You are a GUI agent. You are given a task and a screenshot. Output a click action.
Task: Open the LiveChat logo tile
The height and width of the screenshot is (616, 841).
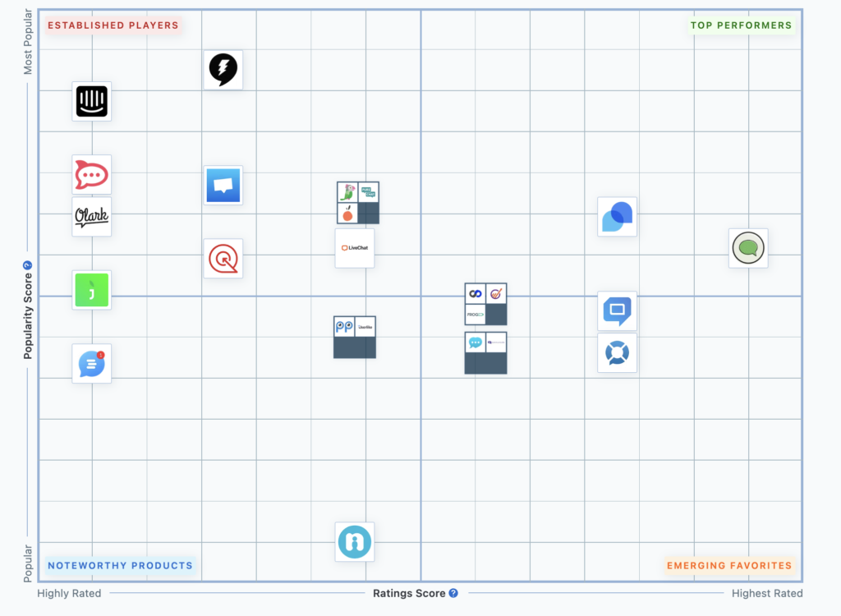pos(355,248)
